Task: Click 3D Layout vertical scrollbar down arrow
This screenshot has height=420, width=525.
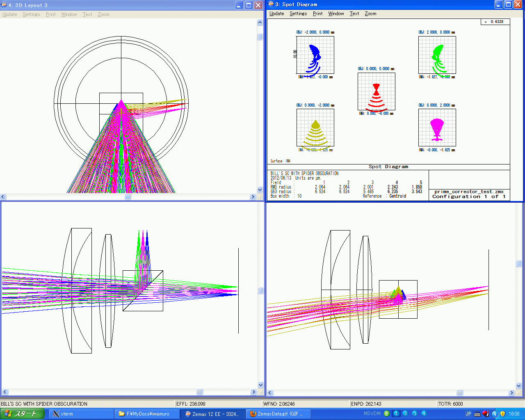Action: 260,189
